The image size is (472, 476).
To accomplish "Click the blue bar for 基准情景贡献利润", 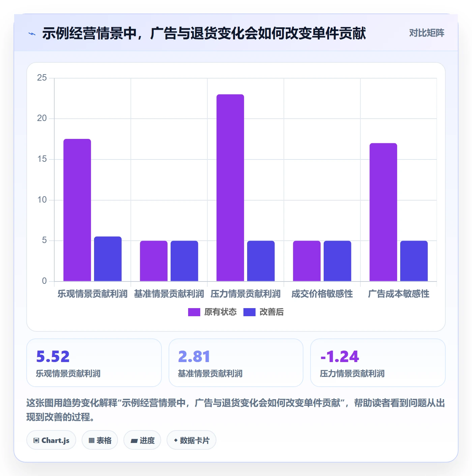I will coord(184,261).
